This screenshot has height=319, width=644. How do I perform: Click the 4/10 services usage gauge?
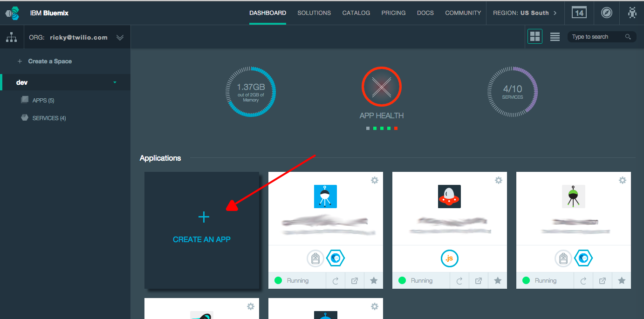(512, 91)
